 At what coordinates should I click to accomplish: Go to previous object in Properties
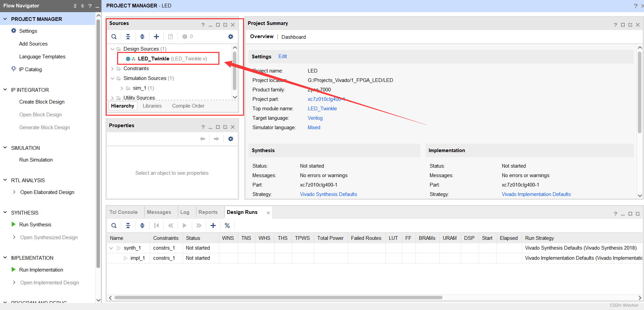pyautogui.click(x=203, y=139)
